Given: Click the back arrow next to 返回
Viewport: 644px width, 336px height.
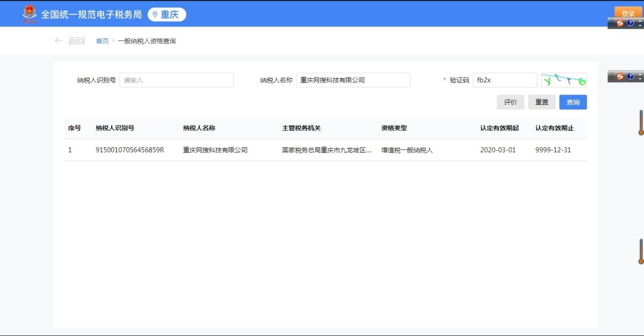Looking at the screenshot, I should click(59, 41).
